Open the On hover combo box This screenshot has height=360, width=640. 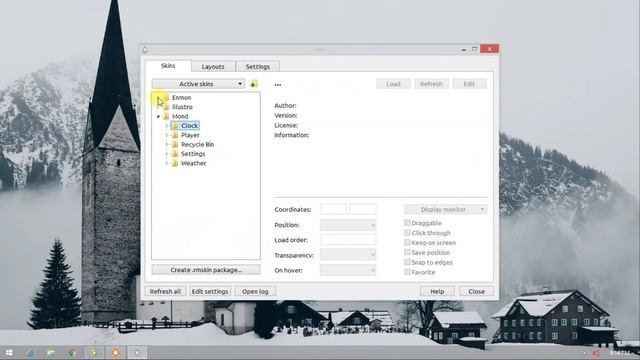[348, 270]
